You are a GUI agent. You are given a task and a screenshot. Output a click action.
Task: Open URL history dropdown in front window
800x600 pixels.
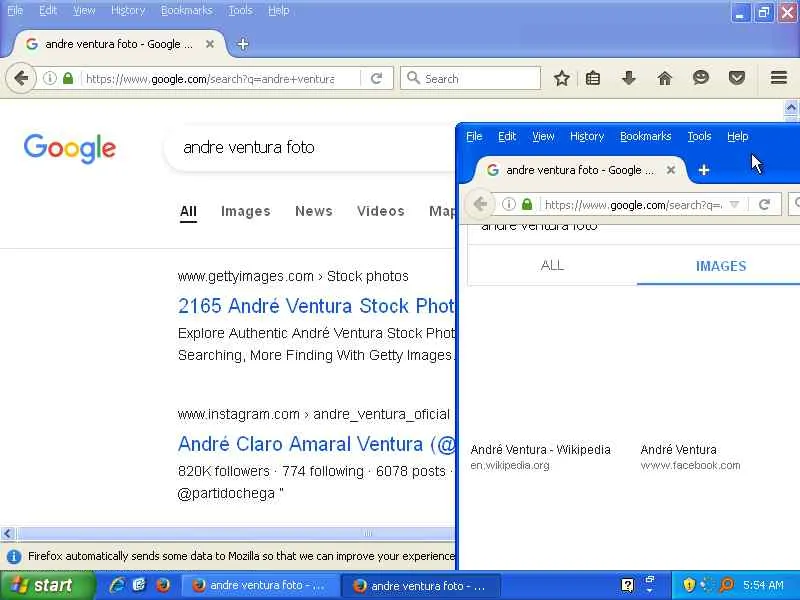pyautogui.click(x=734, y=205)
